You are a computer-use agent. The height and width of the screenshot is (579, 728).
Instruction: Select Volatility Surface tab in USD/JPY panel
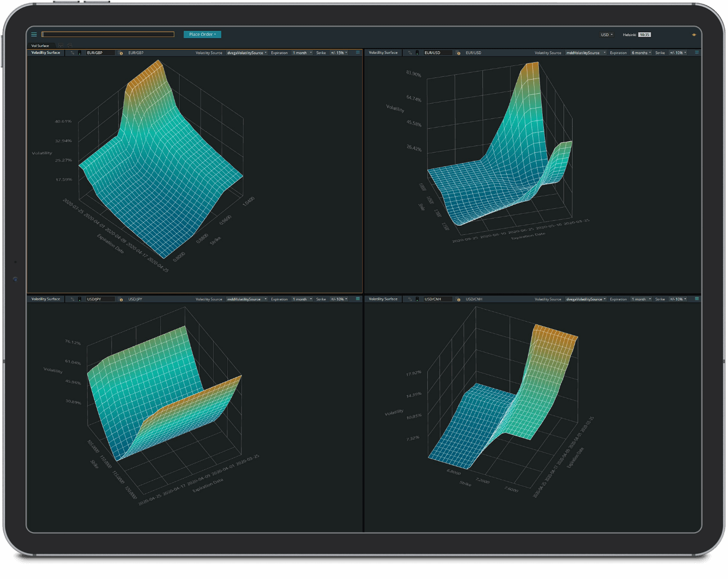click(46, 299)
